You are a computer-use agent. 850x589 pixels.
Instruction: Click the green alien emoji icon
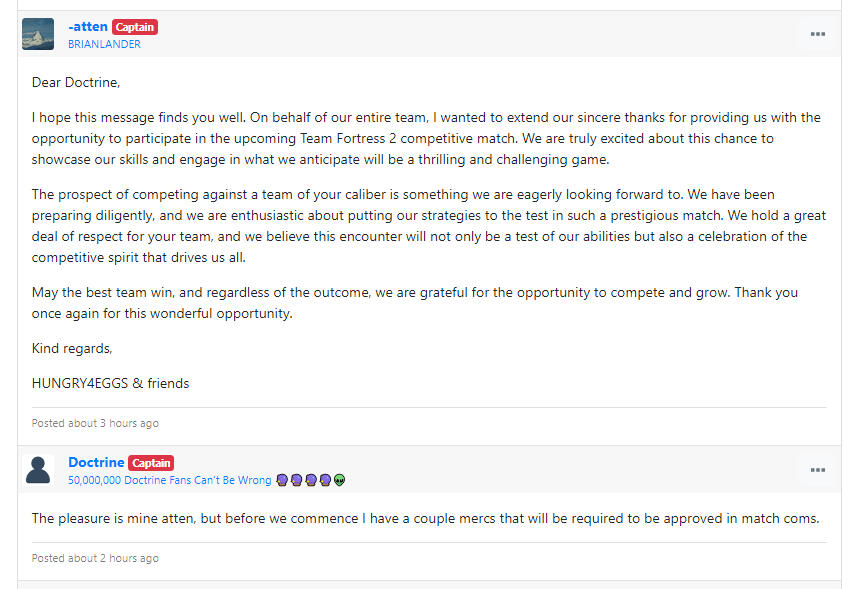click(339, 480)
